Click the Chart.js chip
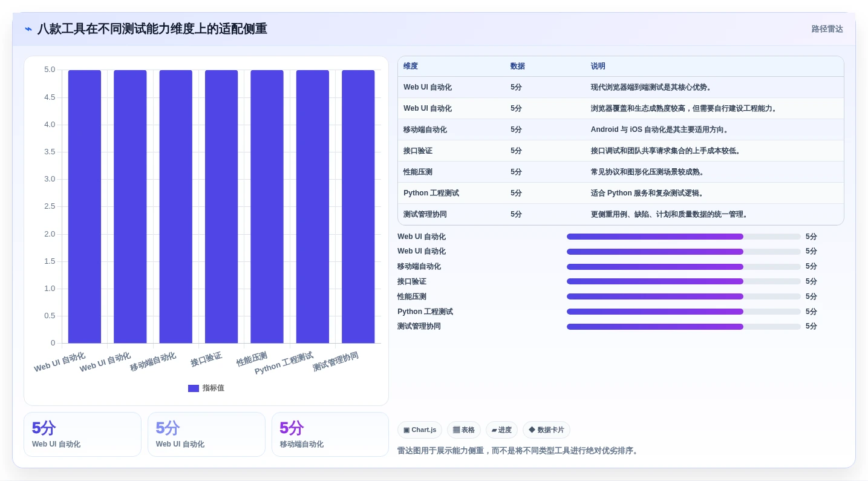Viewport: 868px width, 481px height. (x=420, y=430)
